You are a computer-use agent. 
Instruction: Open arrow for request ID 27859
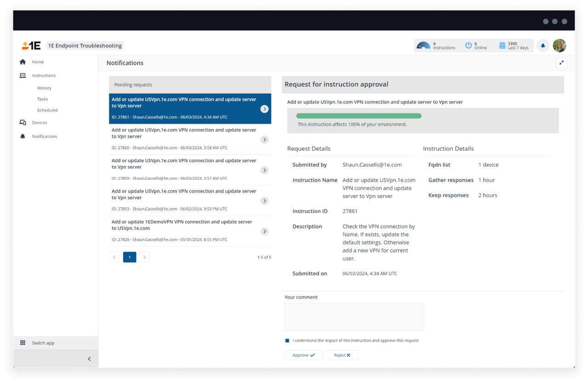tap(264, 170)
